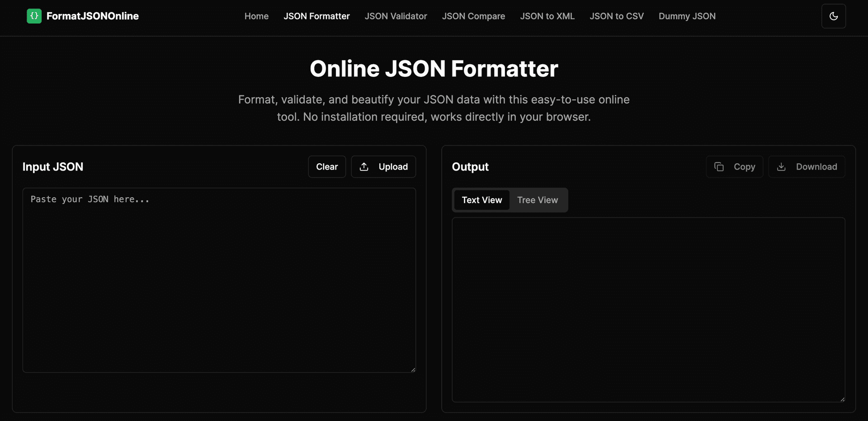Open the JSON Validator page
This screenshot has height=421, width=868.
click(x=396, y=16)
